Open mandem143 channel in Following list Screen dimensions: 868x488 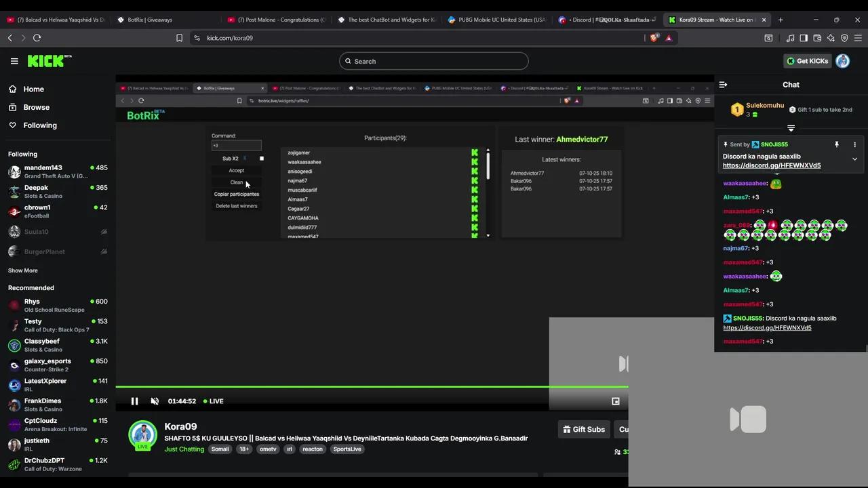click(x=58, y=171)
